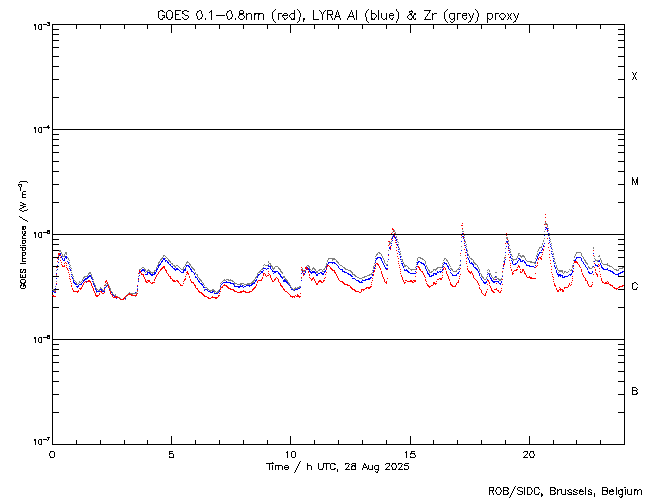Viewport: 650px width, 500px height.
Task: Click the chart title text at top
Action: click(337, 15)
